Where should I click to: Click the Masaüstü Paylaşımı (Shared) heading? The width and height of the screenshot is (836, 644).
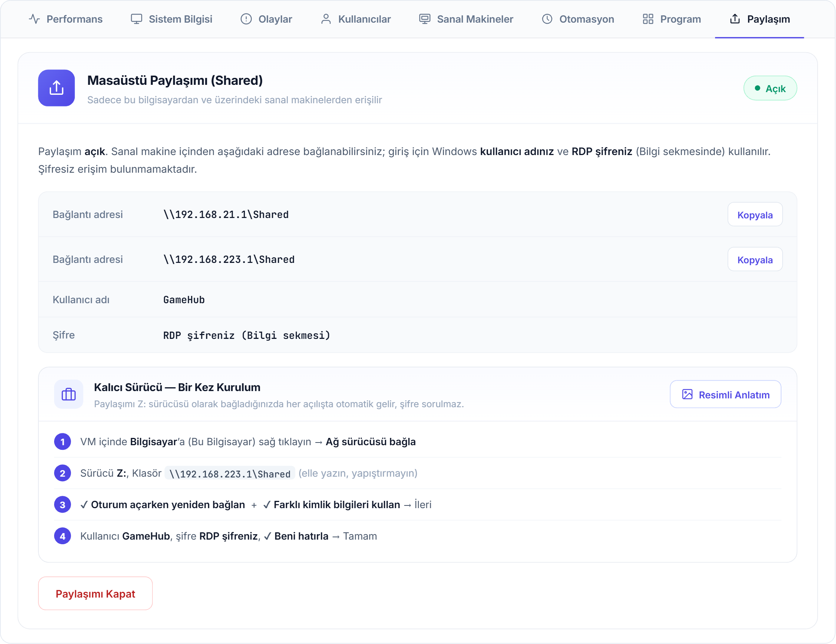pyautogui.click(x=175, y=81)
